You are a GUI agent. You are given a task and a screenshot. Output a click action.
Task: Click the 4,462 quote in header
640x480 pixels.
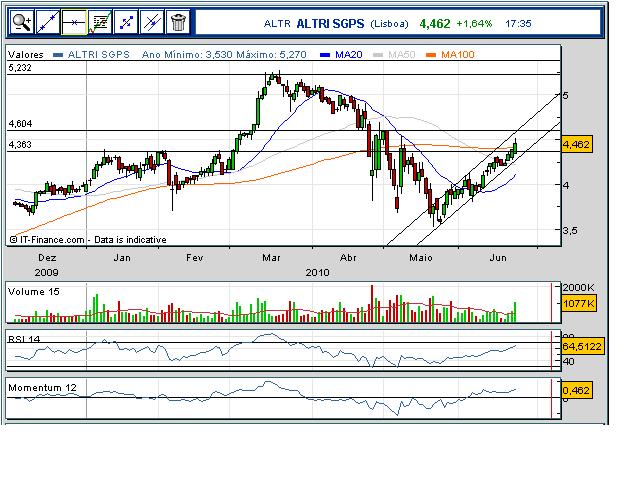pyautogui.click(x=435, y=24)
